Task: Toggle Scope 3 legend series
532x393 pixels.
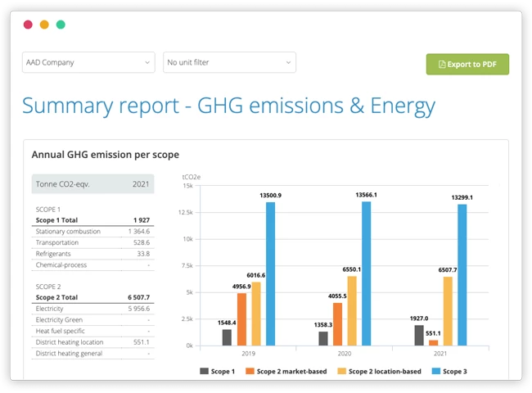Action: tap(449, 371)
